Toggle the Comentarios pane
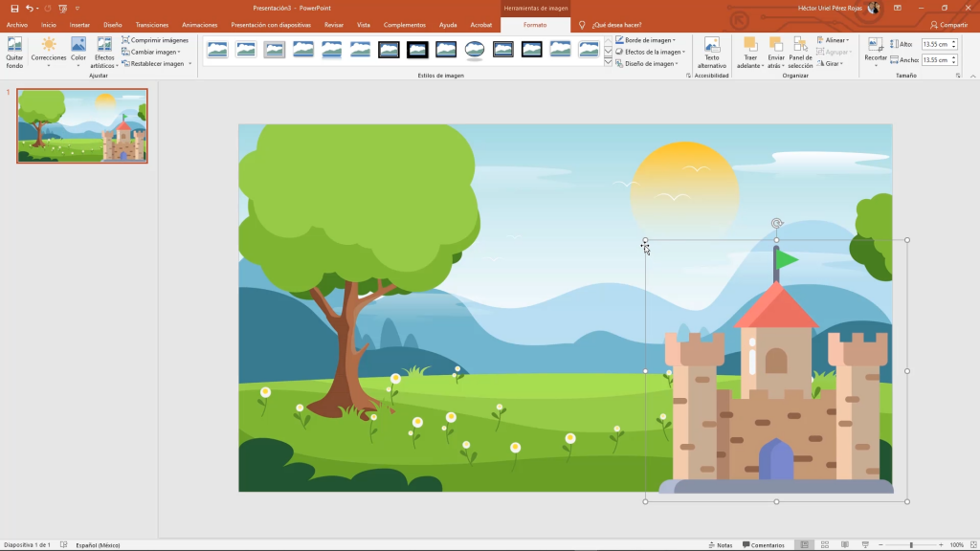Screen dimensions: 980x551 (x=764, y=544)
